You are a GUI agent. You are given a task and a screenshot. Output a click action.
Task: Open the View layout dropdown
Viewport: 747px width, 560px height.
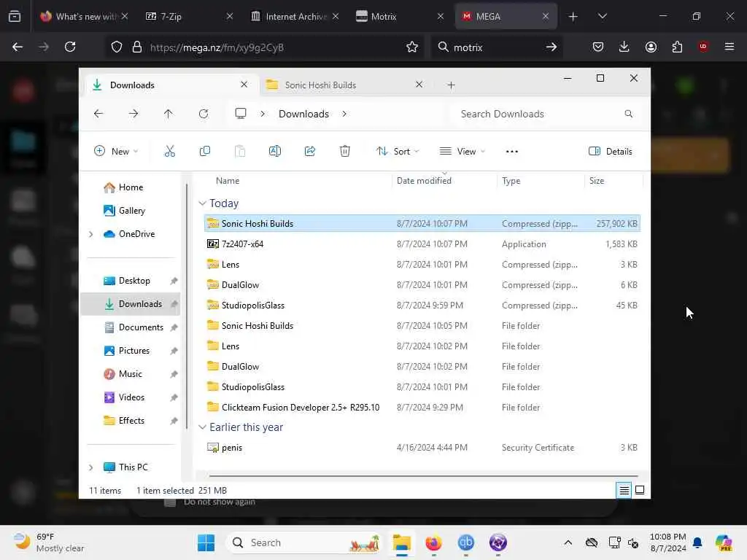(462, 152)
